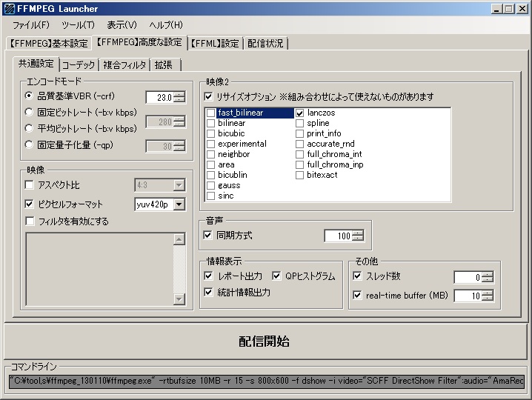532x400 pixels.
Task: Click the スレッド数 spinner at 0
Action: 488,277
